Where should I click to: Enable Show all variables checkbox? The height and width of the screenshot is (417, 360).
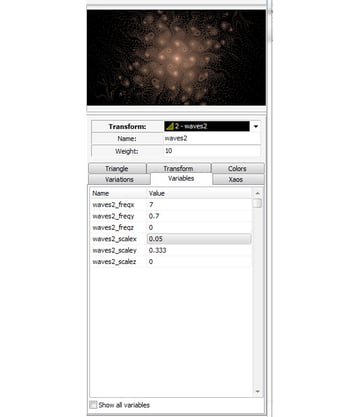tap(93, 405)
